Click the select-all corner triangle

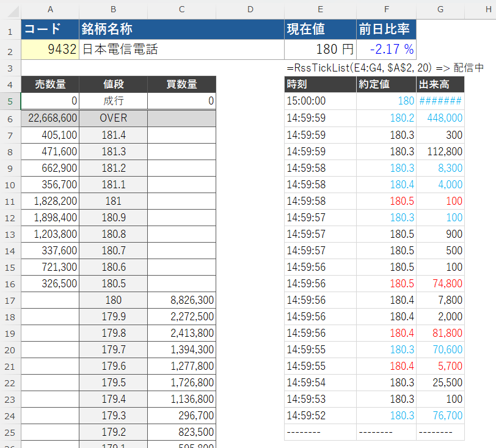13,11
